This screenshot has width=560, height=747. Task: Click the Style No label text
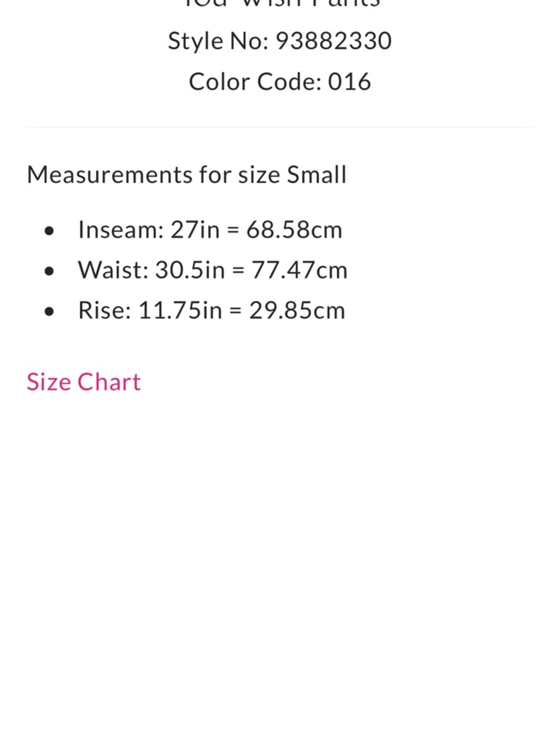tap(218, 41)
